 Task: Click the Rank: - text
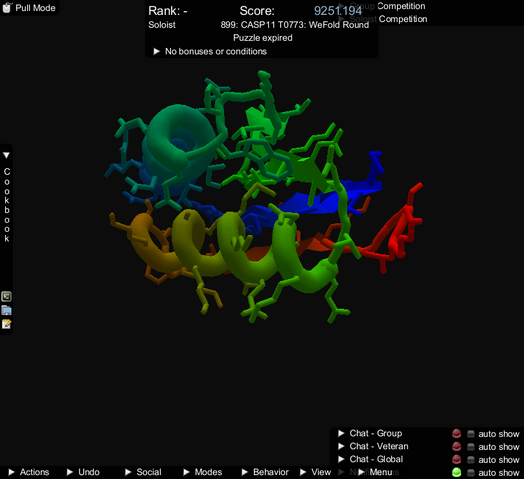168,11
